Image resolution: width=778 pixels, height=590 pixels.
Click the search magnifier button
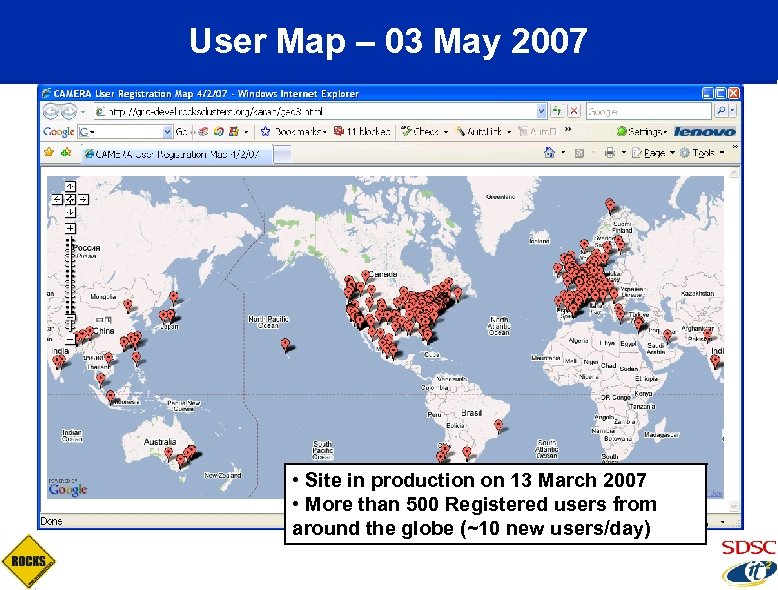click(x=720, y=111)
